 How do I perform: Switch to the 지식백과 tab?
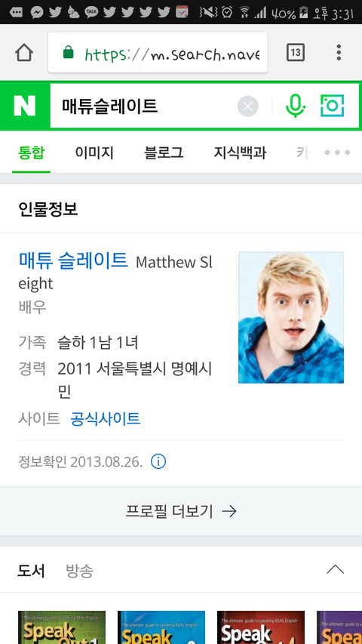pyautogui.click(x=240, y=153)
